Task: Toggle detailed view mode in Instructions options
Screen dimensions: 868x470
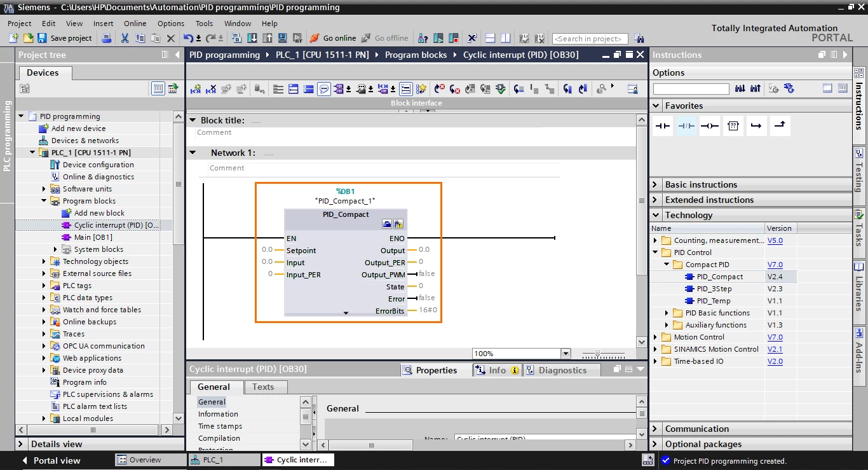Action: pyautogui.click(x=843, y=88)
